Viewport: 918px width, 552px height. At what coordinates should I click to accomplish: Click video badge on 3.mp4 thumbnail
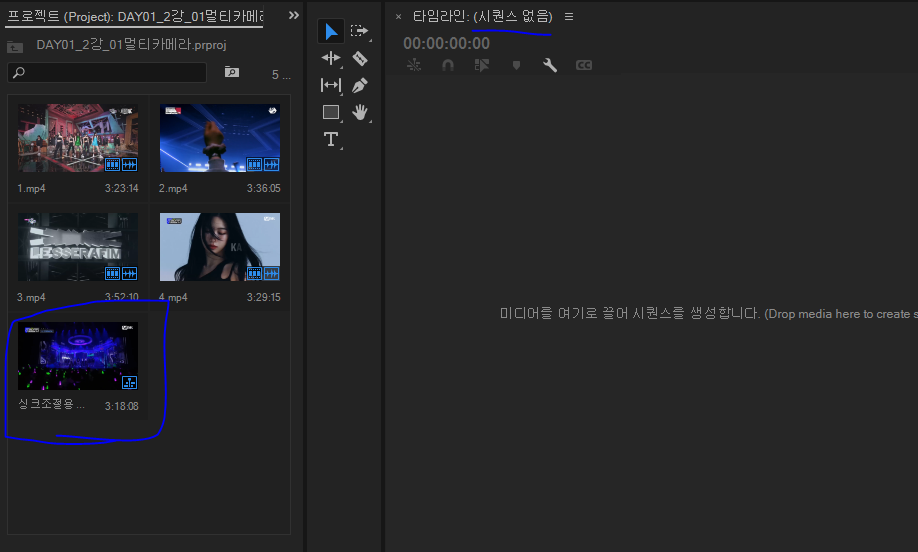pyautogui.click(x=112, y=273)
